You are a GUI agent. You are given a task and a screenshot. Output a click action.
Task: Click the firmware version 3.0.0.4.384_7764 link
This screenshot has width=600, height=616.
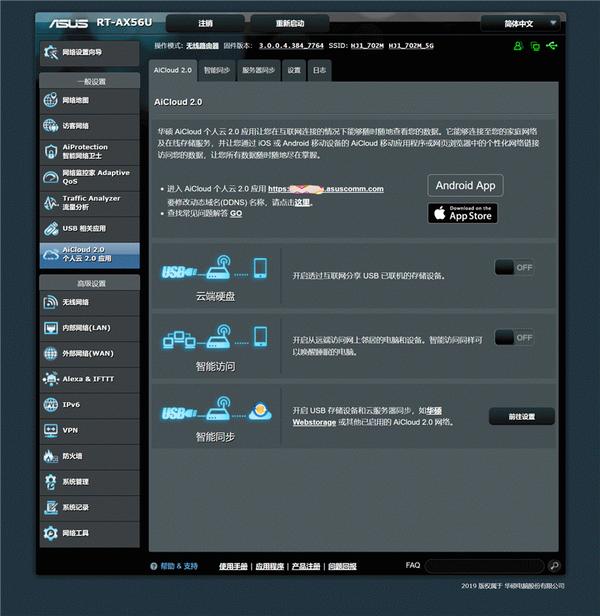(x=291, y=46)
